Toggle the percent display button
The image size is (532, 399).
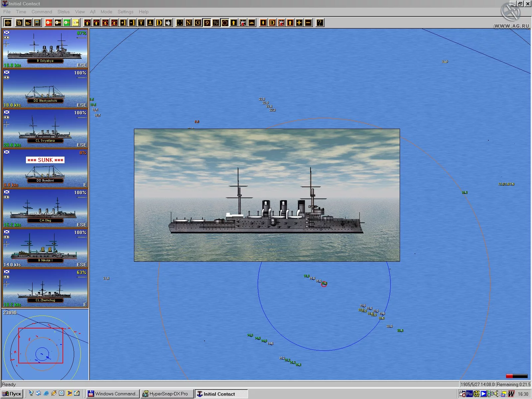pos(216,23)
